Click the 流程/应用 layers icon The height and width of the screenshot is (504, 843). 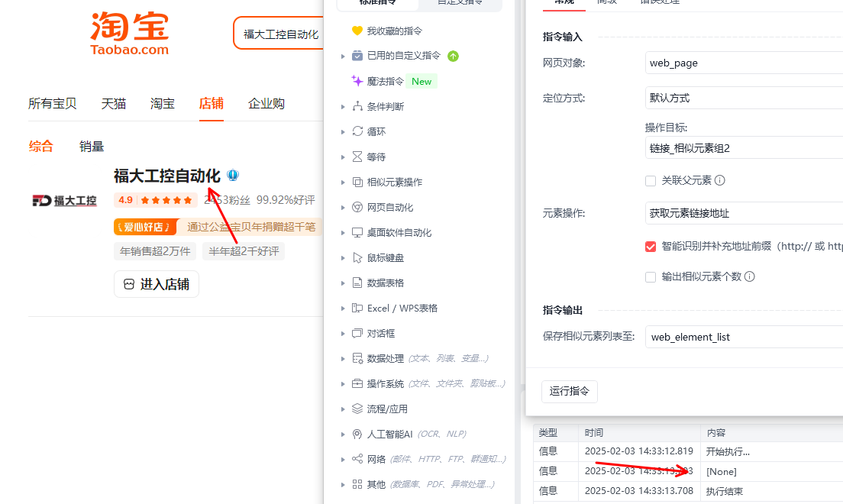tap(357, 409)
